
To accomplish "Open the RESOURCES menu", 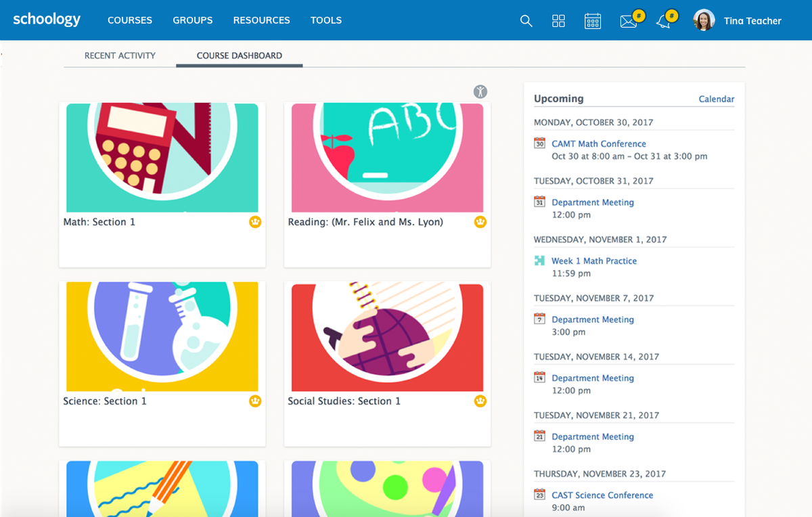I will point(261,20).
